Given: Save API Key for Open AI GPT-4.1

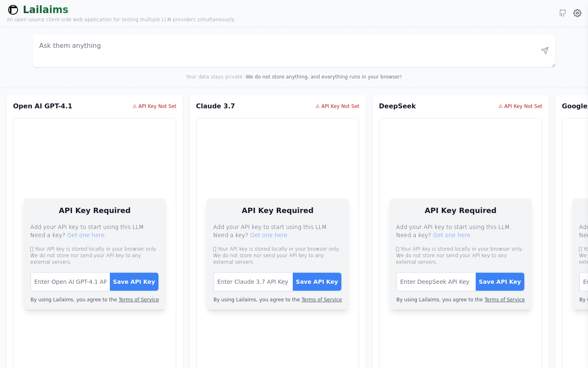Looking at the screenshot, I should point(134,282).
